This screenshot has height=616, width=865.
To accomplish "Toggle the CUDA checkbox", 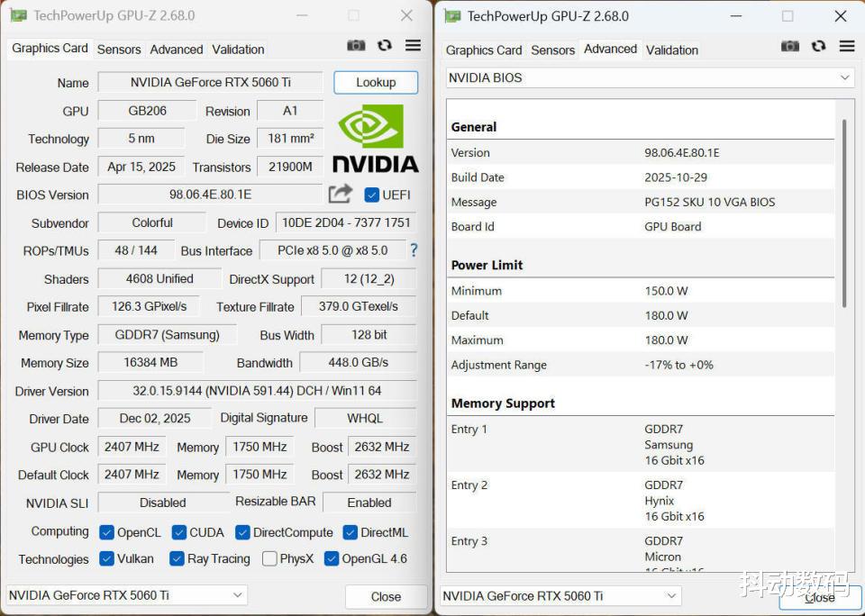I will pyautogui.click(x=178, y=532).
